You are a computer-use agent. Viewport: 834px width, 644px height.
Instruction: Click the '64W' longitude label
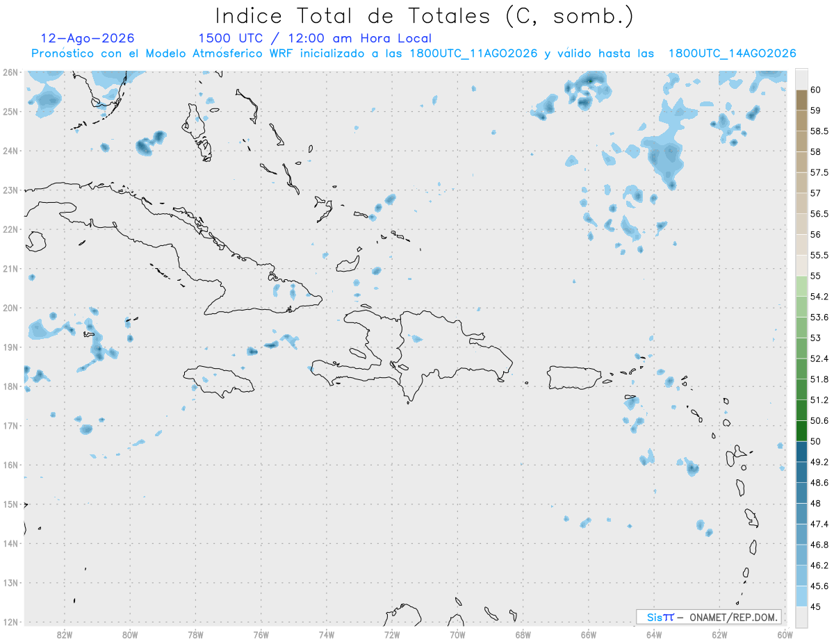(654, 634)
